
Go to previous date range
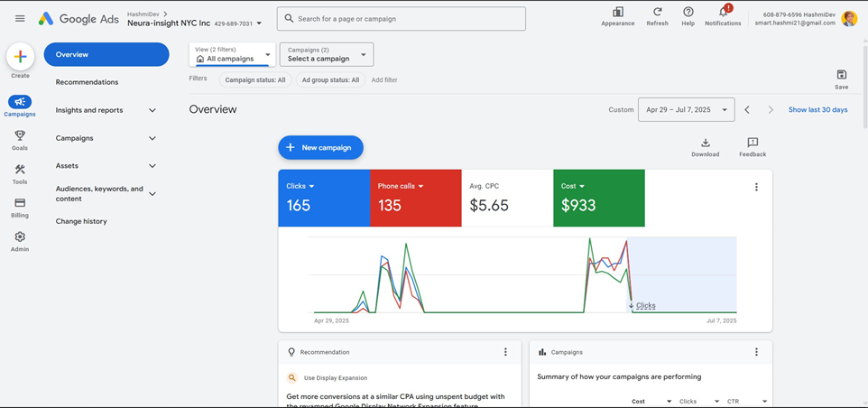(x=747, y=109)
